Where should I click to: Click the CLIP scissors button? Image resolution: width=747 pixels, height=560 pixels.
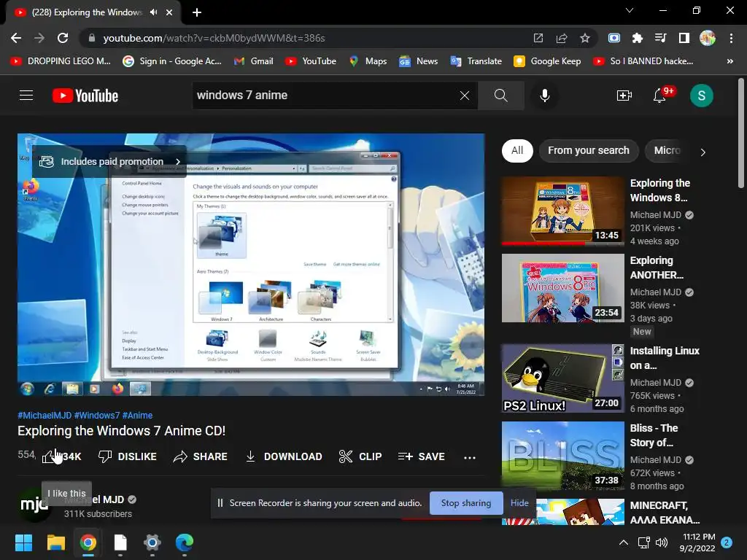coord(360,456)
